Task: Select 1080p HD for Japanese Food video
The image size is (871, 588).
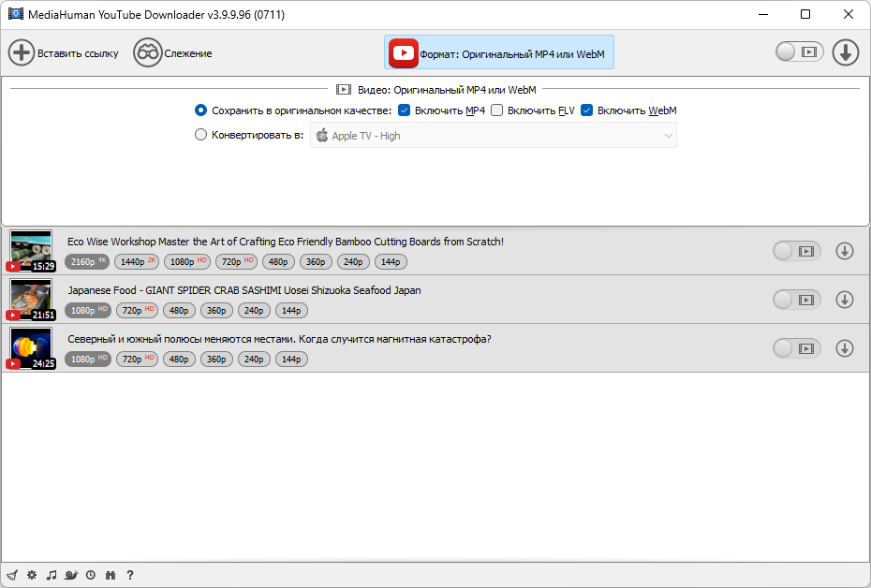Action: point(88,310)
